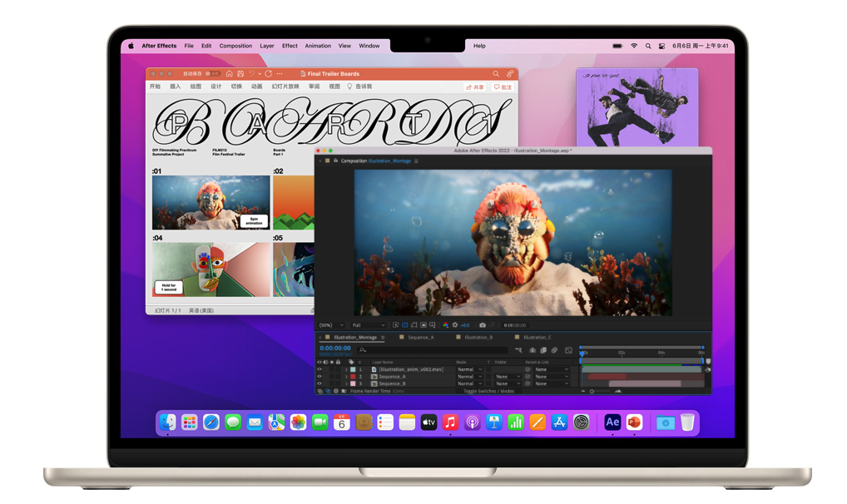
Task: Click the redo circular arrow in PowerPoint
Action: pyautogui.click(x=269, y=73)
